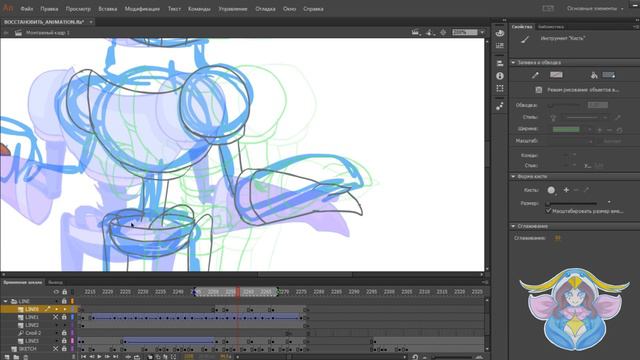Open the Transform panel from the dock
640x360 pixels.
coord(500,89)
